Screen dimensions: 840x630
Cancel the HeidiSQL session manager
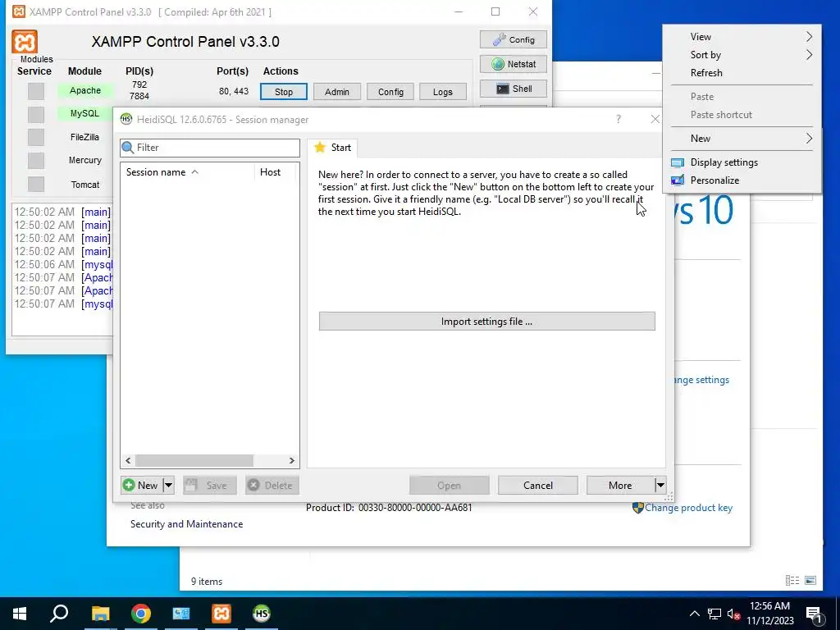point(538,486)
